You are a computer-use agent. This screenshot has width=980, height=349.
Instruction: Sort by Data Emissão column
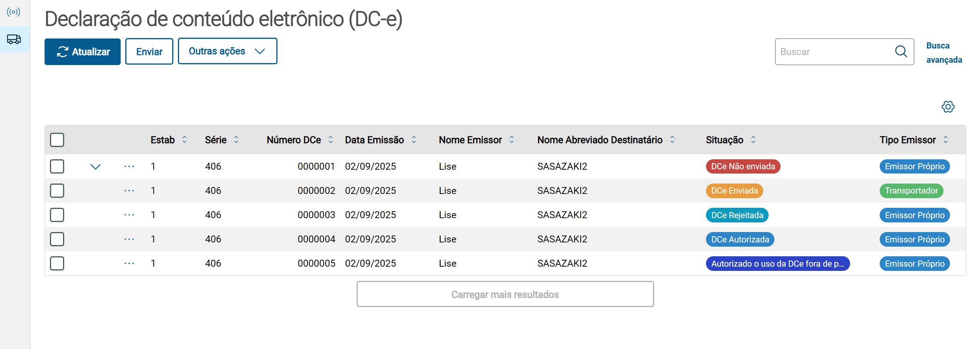[414, 140]
